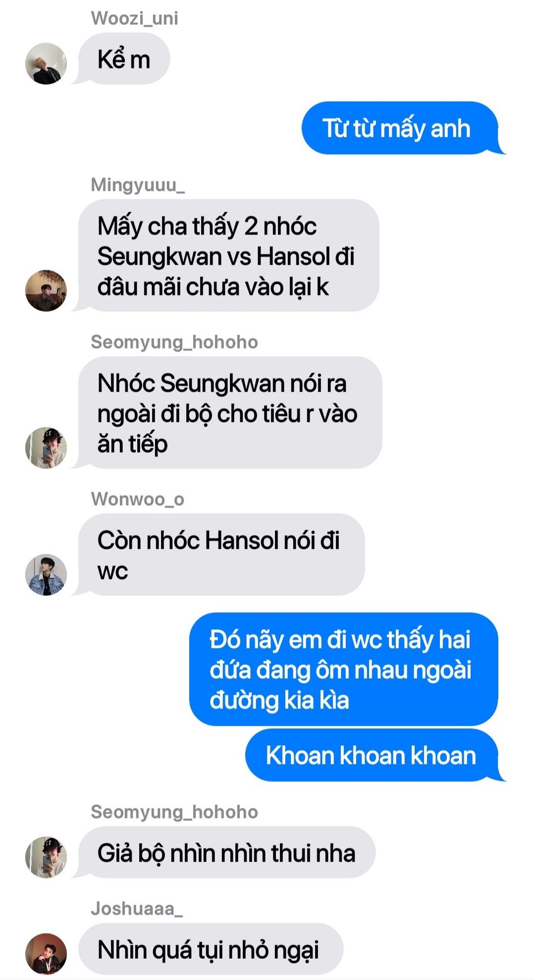Select 'Còn nhóc Hansol nói đi wc' bubble
The image size is (535, 980).
[x=221, y=554]
